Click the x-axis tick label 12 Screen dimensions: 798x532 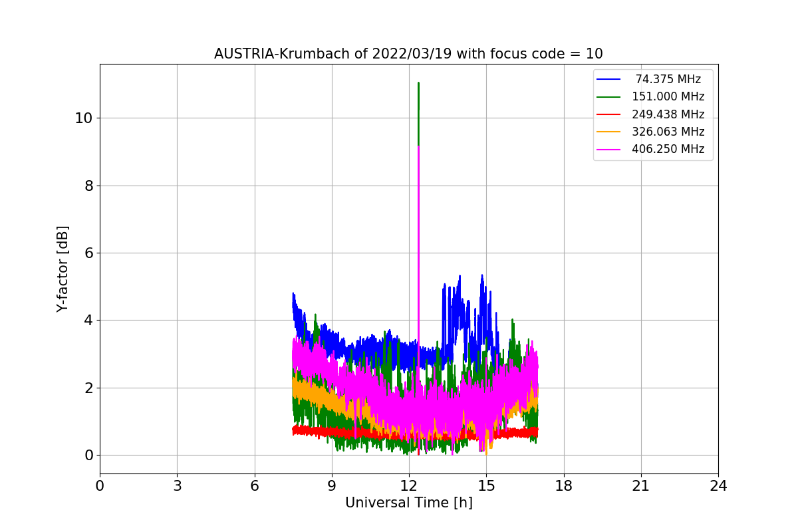tap(409, 485)
